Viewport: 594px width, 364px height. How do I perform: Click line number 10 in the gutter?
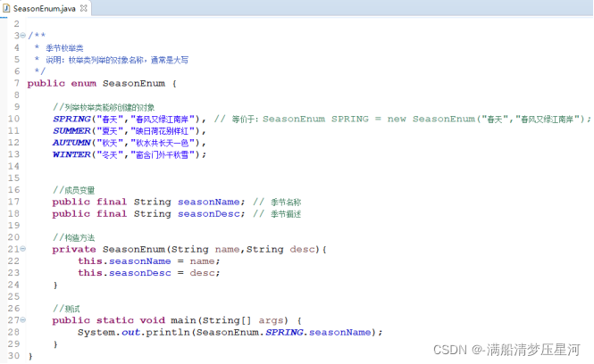tap(13, 119)
